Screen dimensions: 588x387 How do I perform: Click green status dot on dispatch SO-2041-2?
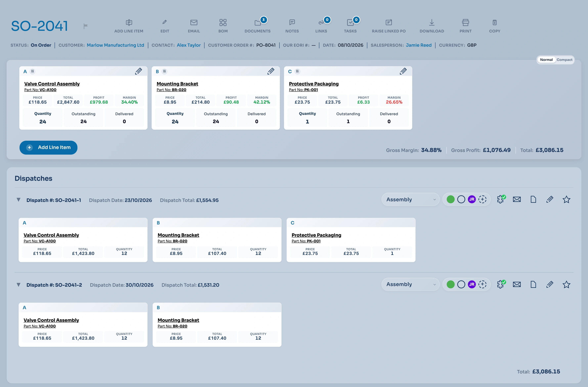(x=450, y=284)
